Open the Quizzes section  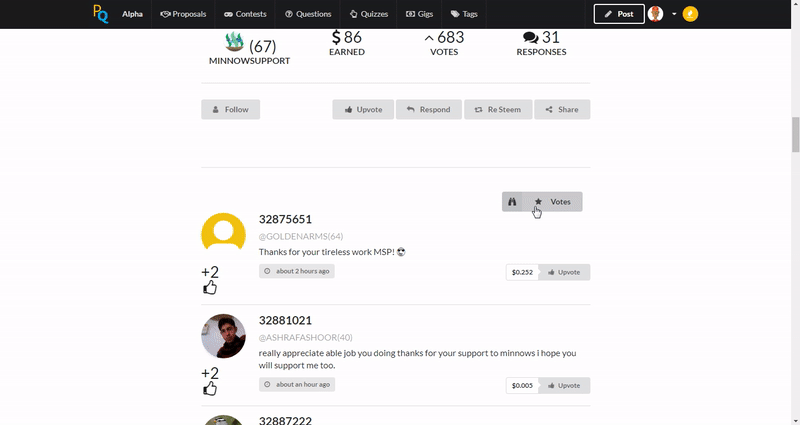(369, 14)
